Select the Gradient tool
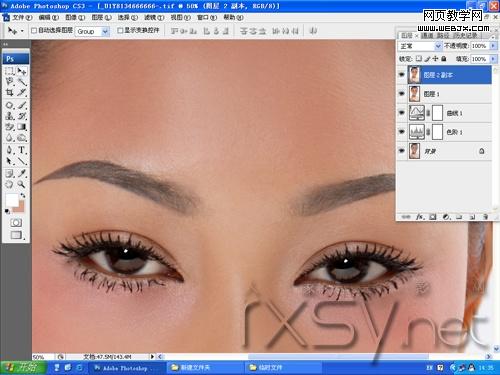The height and width of the screenshot is (375, 500). click(22, 127)
